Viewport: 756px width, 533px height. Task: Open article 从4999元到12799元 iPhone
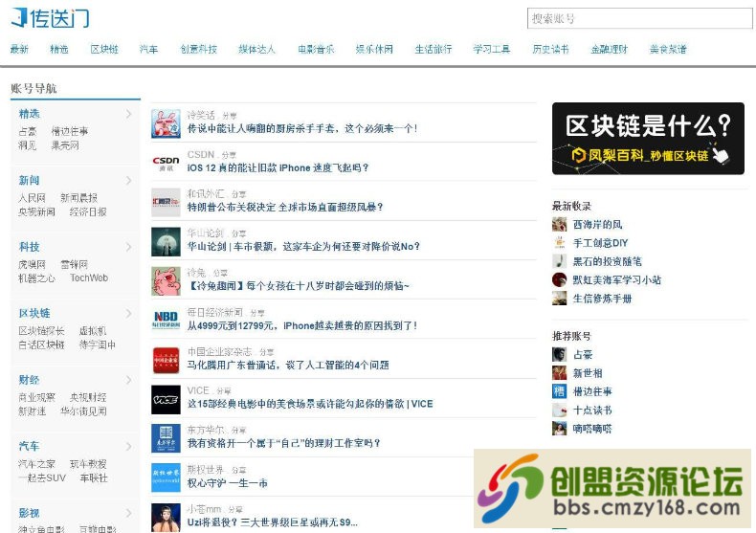(302, 325)
